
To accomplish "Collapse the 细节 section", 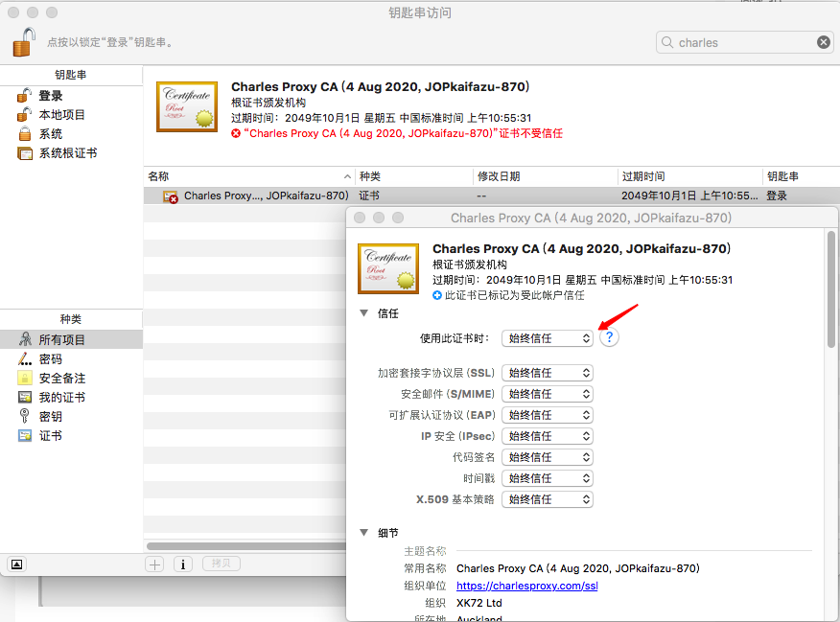I will 363,533.
